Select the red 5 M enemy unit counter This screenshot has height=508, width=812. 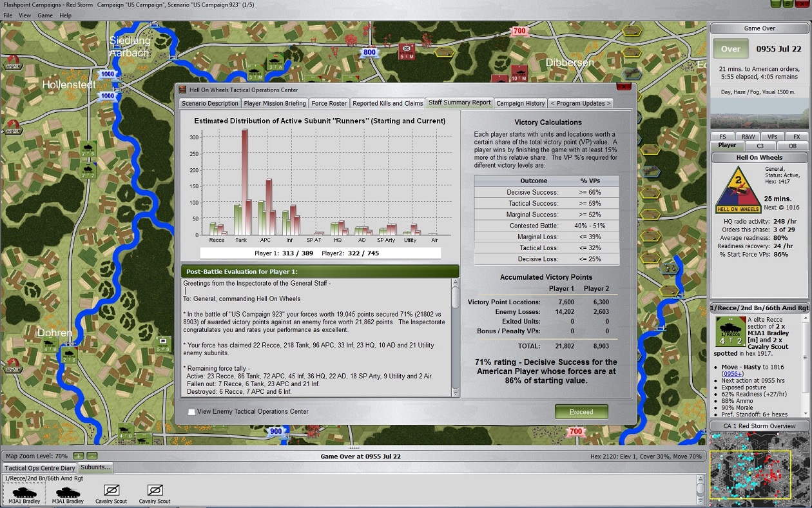tap(407, 50)
